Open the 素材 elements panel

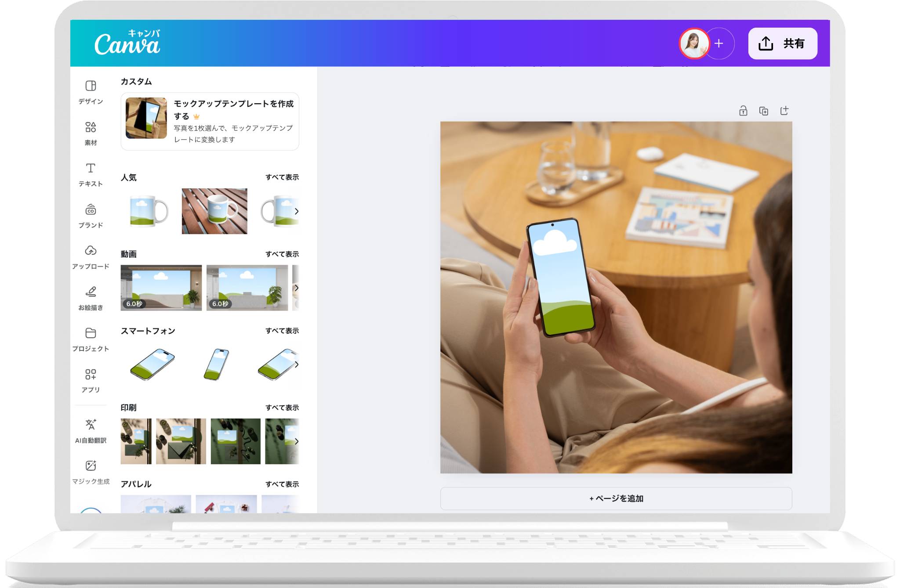pos(91,133)
